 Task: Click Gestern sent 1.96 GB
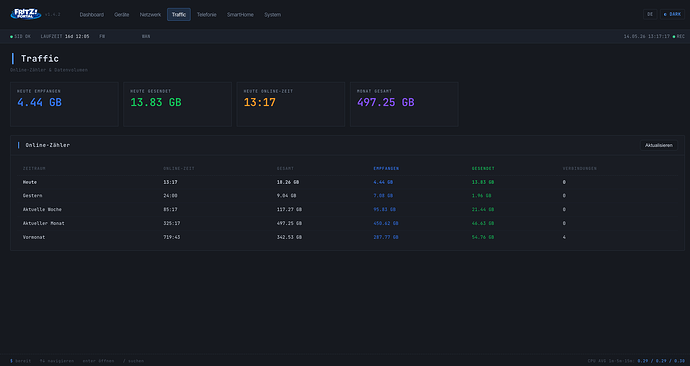(x=481, y=196)
